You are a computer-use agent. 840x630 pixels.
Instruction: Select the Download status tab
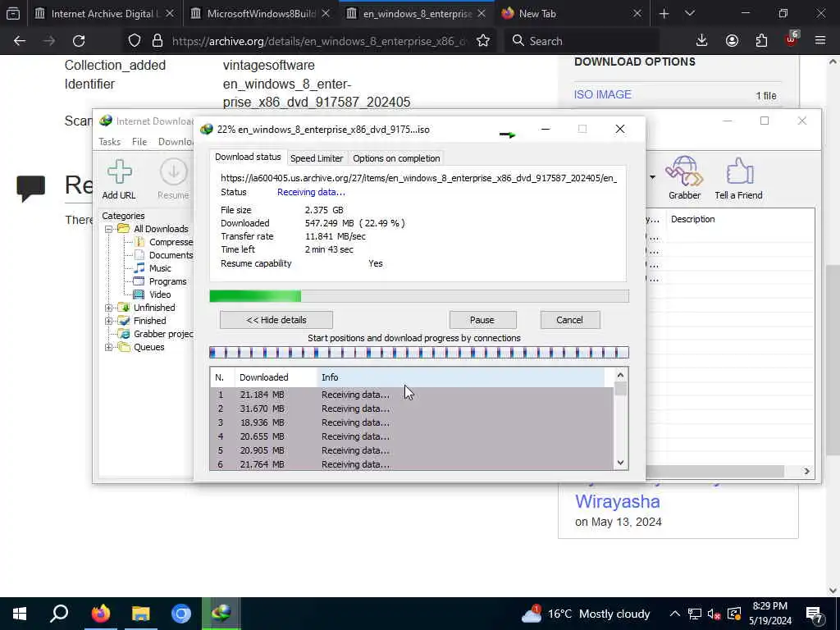pyautogui.click(x=248, y=157)
